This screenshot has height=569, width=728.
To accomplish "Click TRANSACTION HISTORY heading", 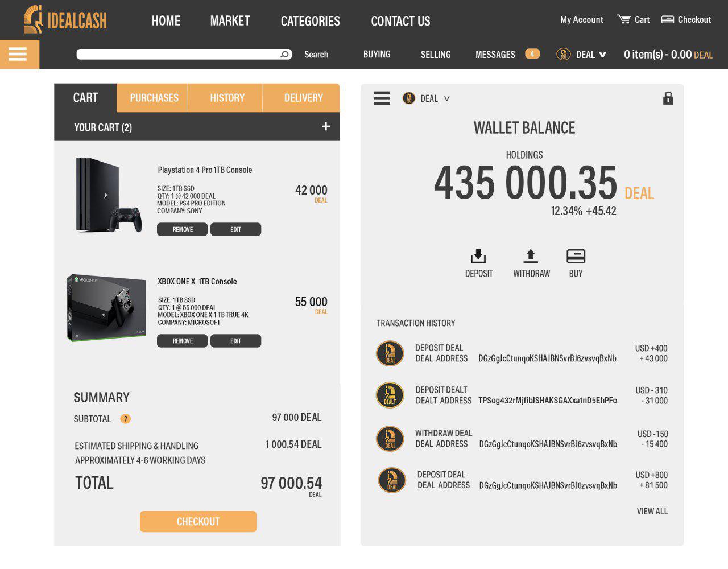I will tap(416, 323).
